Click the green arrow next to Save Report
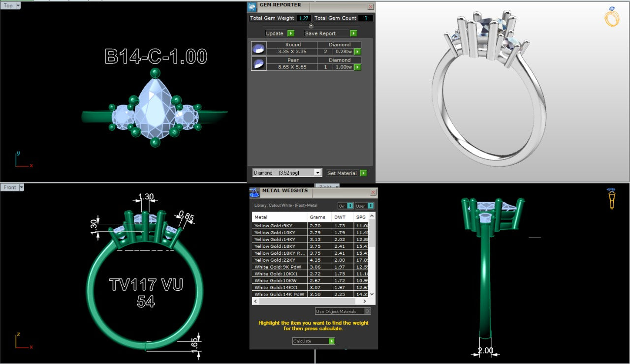This screenshot has height=364, width=630. click(x=353, y=33)
